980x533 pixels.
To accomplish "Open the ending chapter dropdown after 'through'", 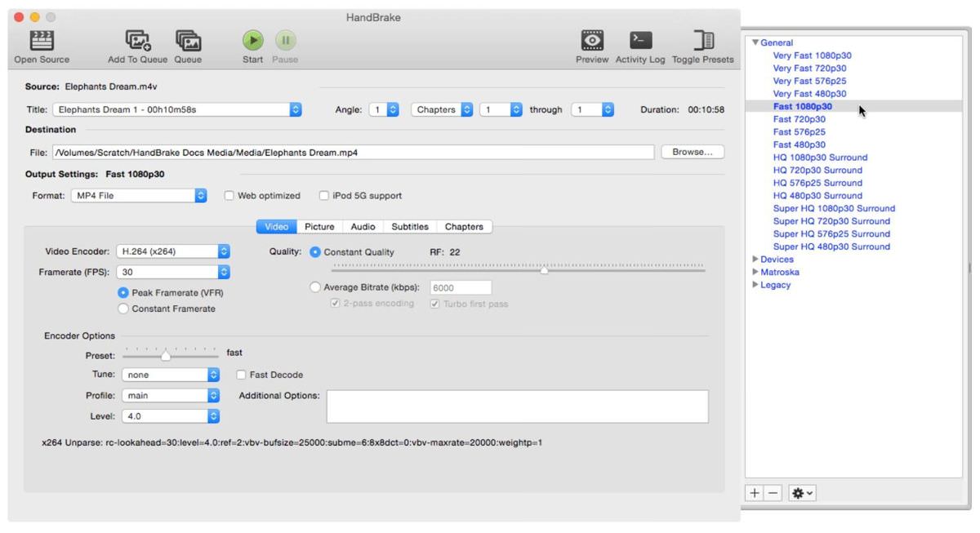I will (x=593, y=109).
